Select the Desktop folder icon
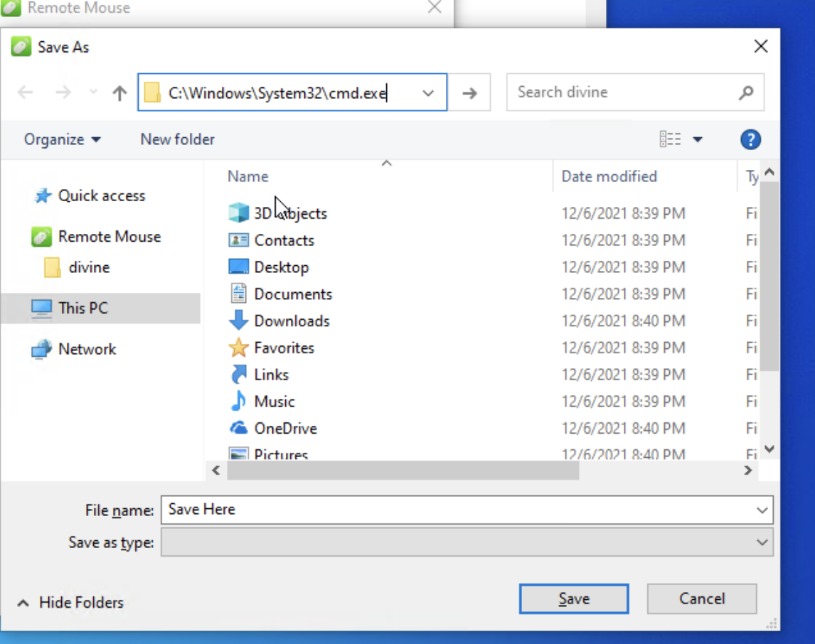815x644 pixels. pyautogui.click(x=238, y=267)
